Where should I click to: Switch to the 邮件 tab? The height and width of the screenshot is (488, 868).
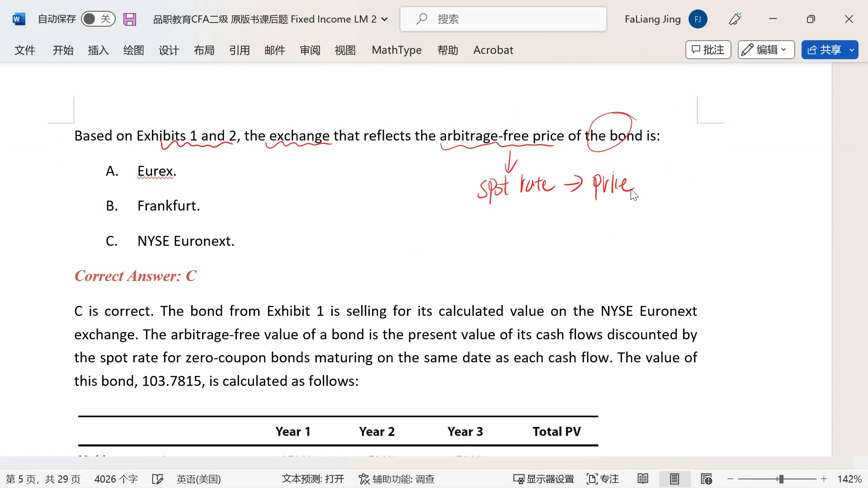click(x=274, y=50)
